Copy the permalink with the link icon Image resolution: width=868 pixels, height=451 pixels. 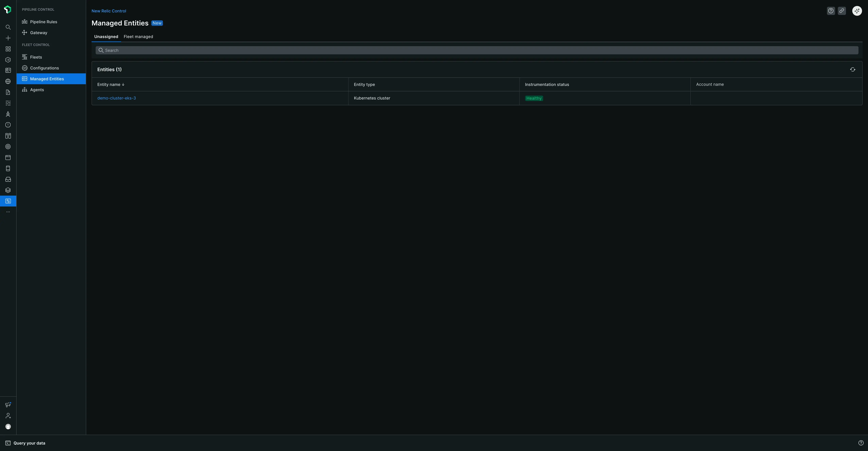click(842, 11)
